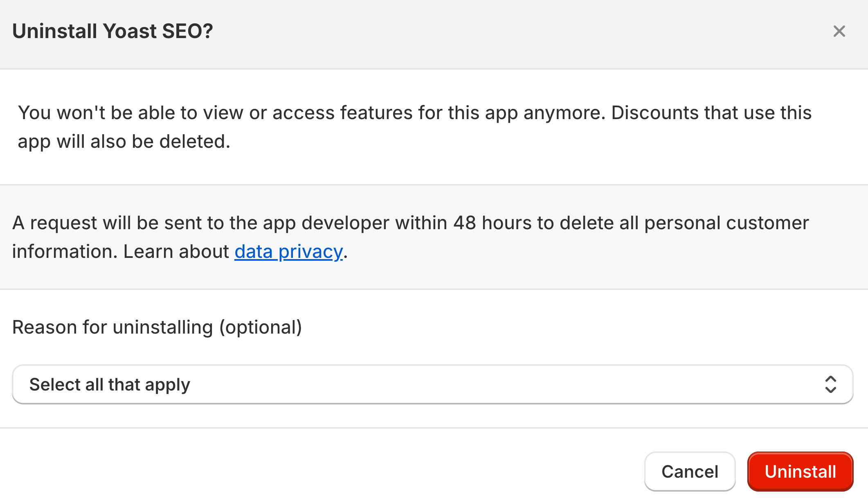Click Uninstall to remove Yoast SEO

coord(800,472)
